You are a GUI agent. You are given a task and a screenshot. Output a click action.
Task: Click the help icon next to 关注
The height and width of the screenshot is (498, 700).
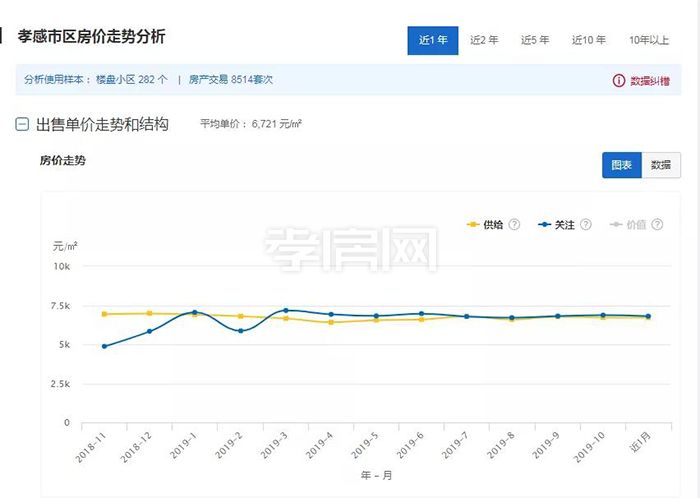[586, 225]
